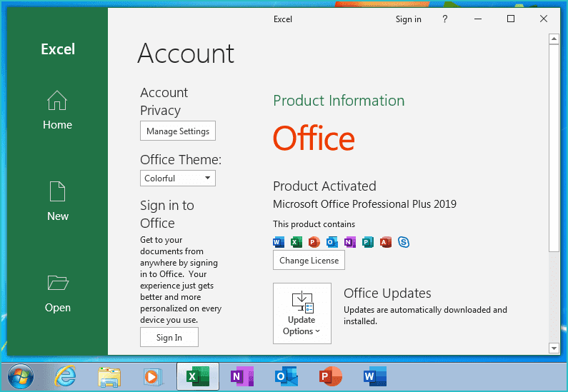The width and height of the screenshot is (568, 392).
Task: Click the scrollbar down arrow
Action: coord(554,348)
